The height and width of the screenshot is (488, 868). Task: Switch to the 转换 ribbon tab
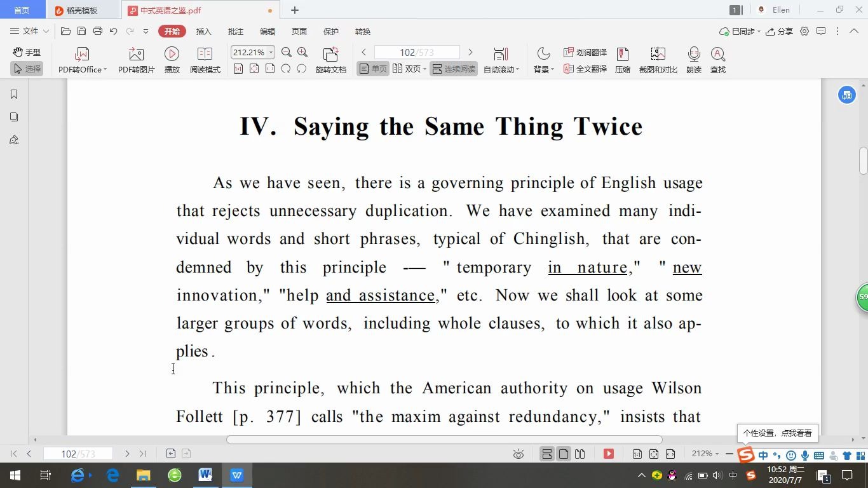363,31
